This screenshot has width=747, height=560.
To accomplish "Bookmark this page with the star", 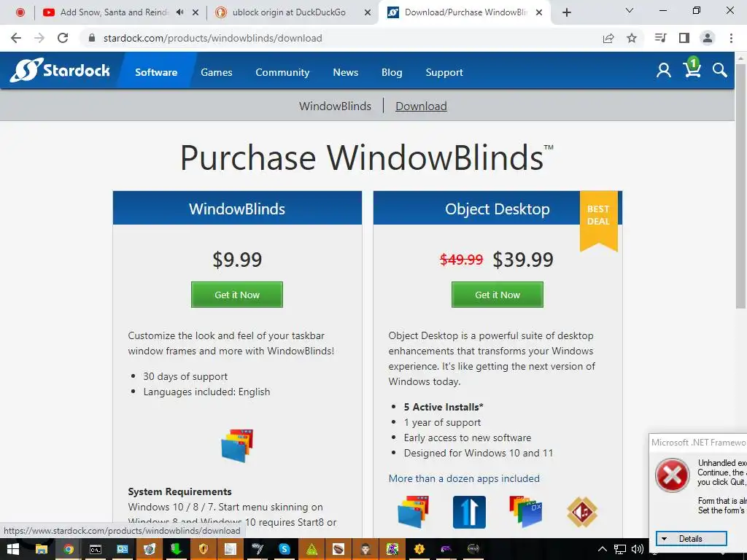I will [x=632, y=38].
